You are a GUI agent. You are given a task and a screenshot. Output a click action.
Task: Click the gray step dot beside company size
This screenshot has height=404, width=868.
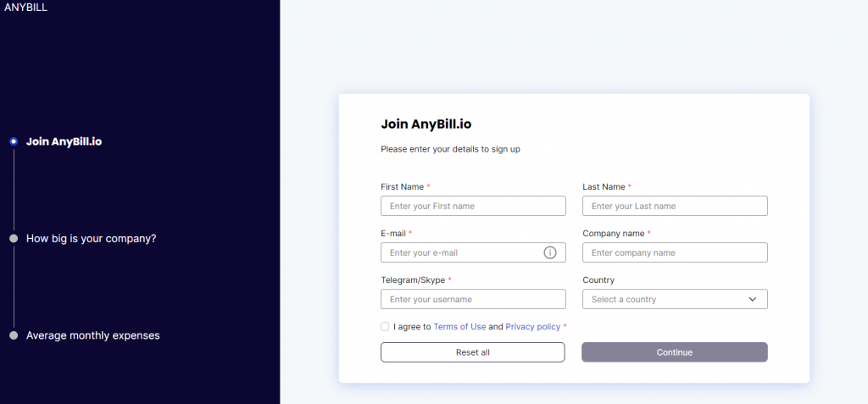coord(14,239)
